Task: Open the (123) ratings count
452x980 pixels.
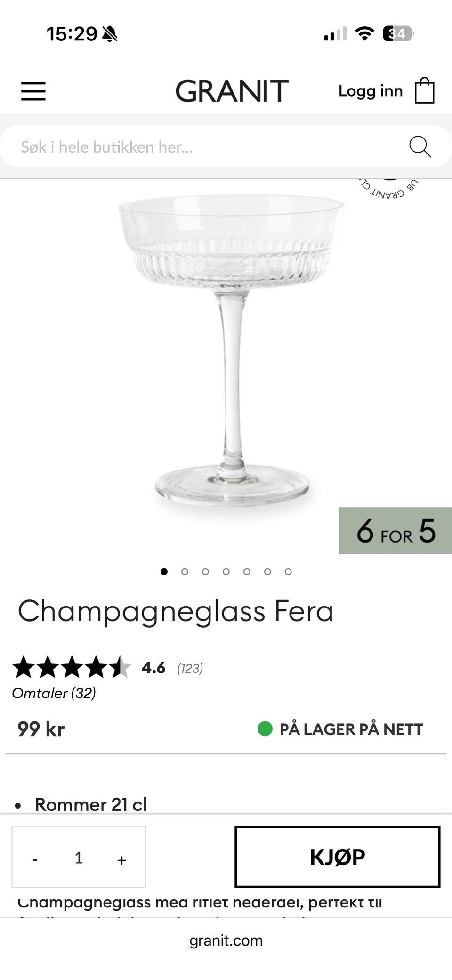Action: (190, 668)
